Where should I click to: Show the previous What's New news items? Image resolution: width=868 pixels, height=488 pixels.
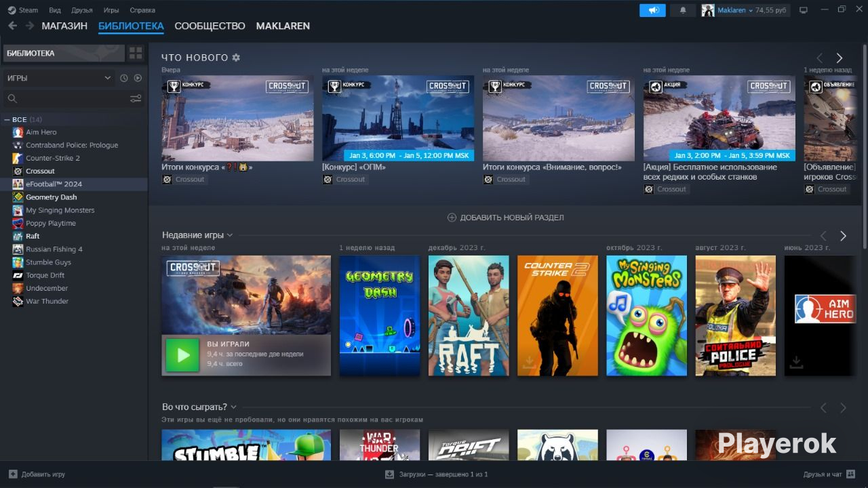coord(820,58)
